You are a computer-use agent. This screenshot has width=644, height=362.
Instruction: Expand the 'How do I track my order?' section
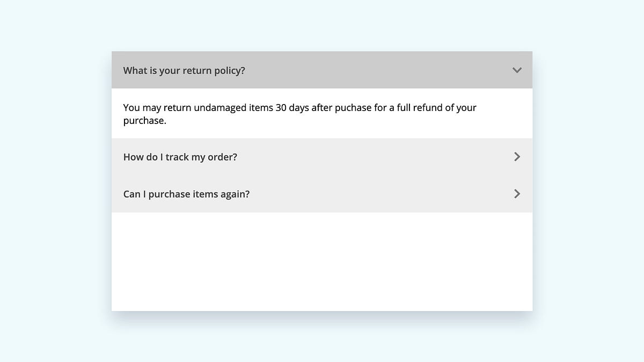[322, 157]
